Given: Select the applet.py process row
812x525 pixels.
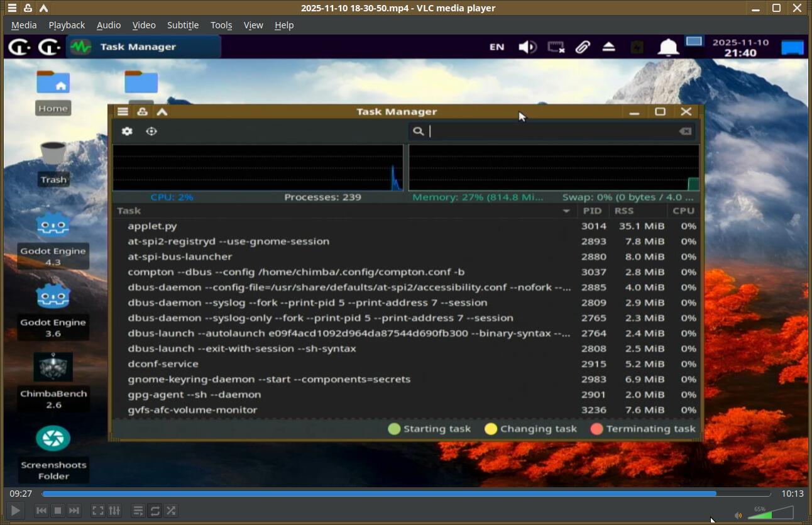Looking at the screenshot, I should pos(406,226).
